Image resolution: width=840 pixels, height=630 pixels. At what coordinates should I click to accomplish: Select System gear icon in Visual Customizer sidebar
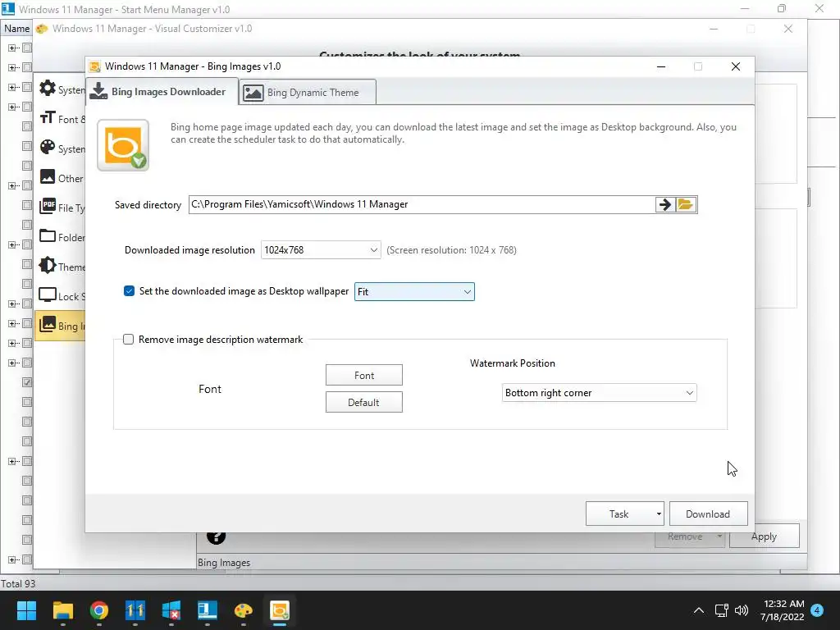pos(48,89)
